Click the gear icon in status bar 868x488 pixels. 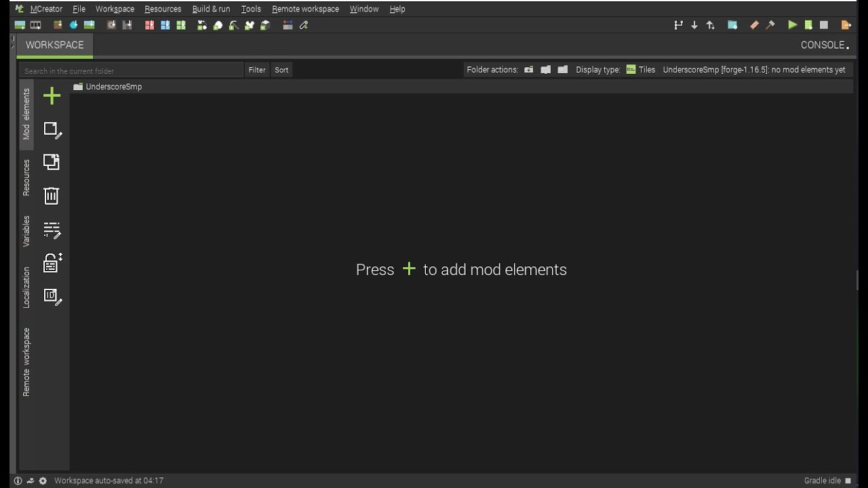point(43,481)
